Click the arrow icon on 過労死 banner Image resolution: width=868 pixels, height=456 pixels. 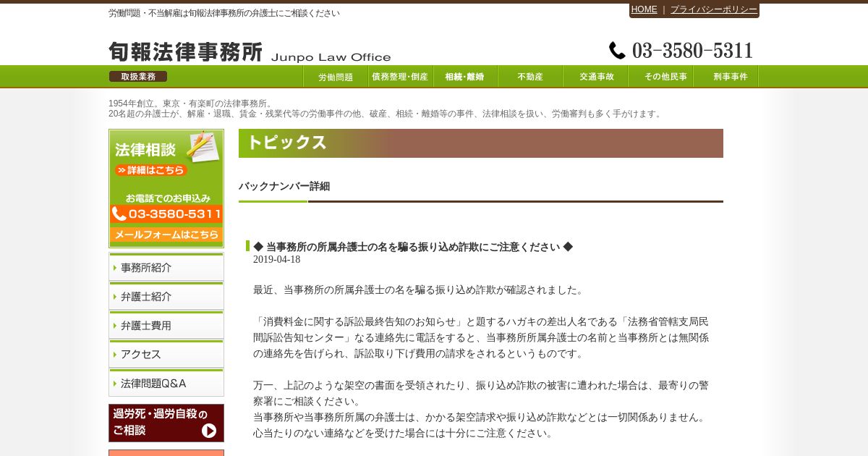[209, 431]
